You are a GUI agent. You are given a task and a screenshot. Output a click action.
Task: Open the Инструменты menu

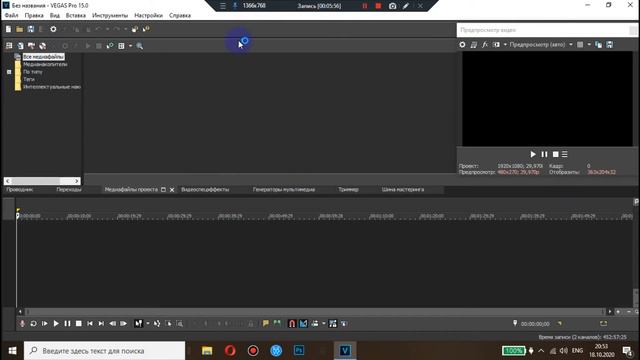tap(110, 16)
